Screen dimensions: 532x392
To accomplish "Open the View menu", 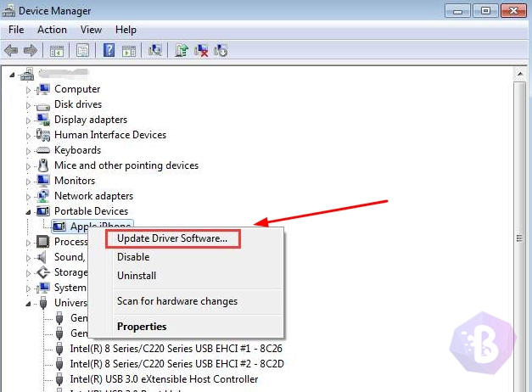I will coord(91,30).
